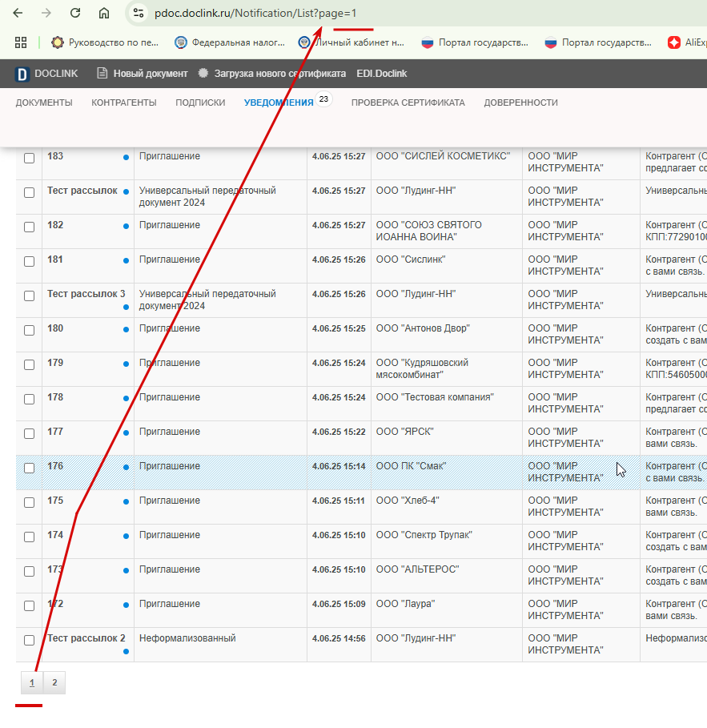
Task: Open the КОНТРАГЕНТЫ tab
Action: click(x=124, y=103)
